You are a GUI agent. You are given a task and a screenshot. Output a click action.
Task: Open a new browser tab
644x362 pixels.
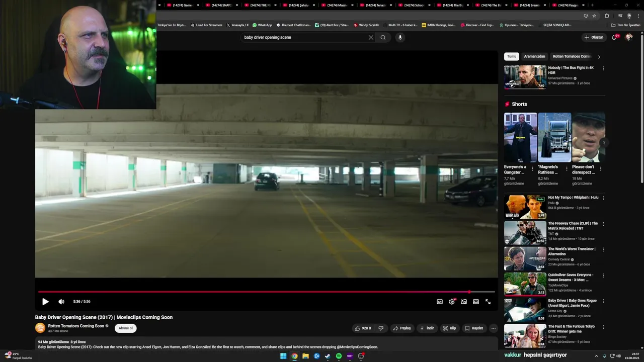(592, 5)
